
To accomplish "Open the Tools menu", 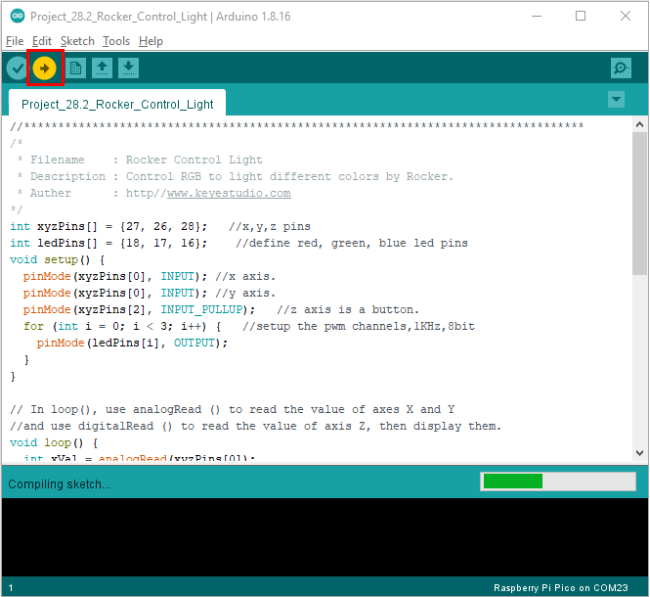I will [x=116, y=41].
